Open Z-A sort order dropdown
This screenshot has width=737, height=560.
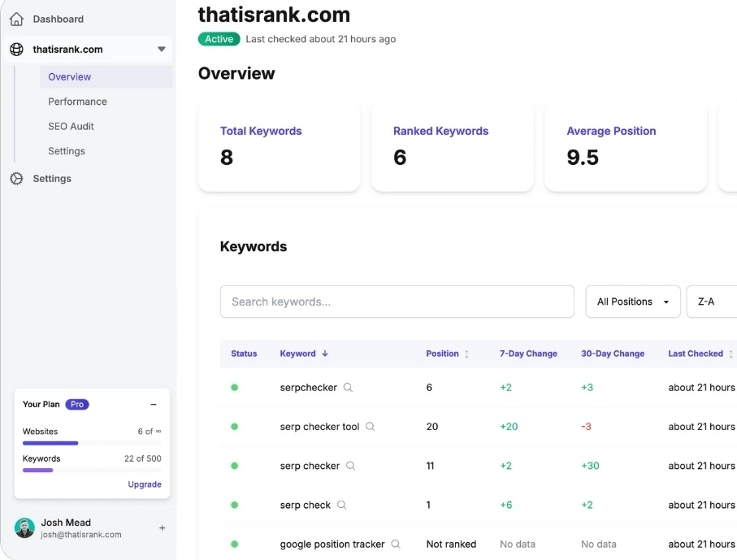point(712,302)
